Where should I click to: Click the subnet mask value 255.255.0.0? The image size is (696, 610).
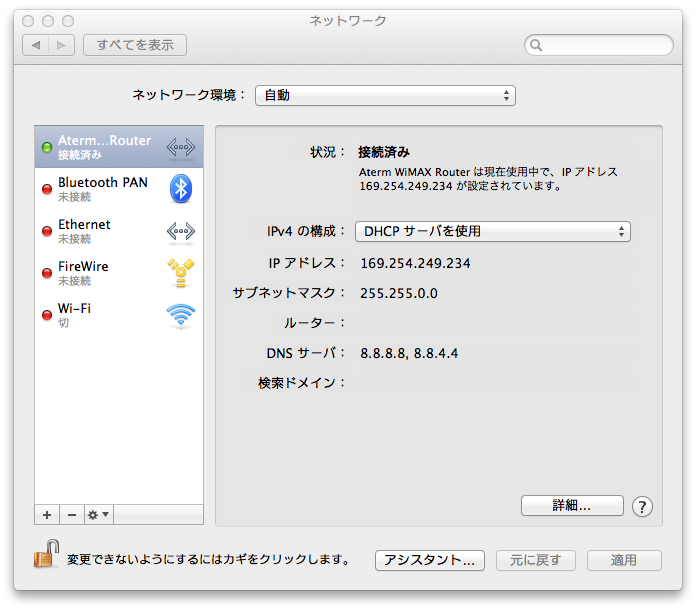(x=399, y=293)
